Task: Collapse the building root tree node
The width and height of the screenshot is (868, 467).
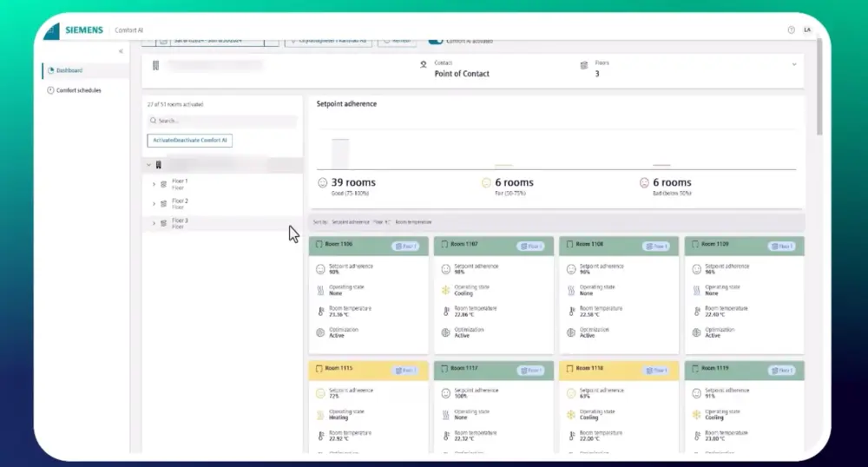Action: (148, 164)
